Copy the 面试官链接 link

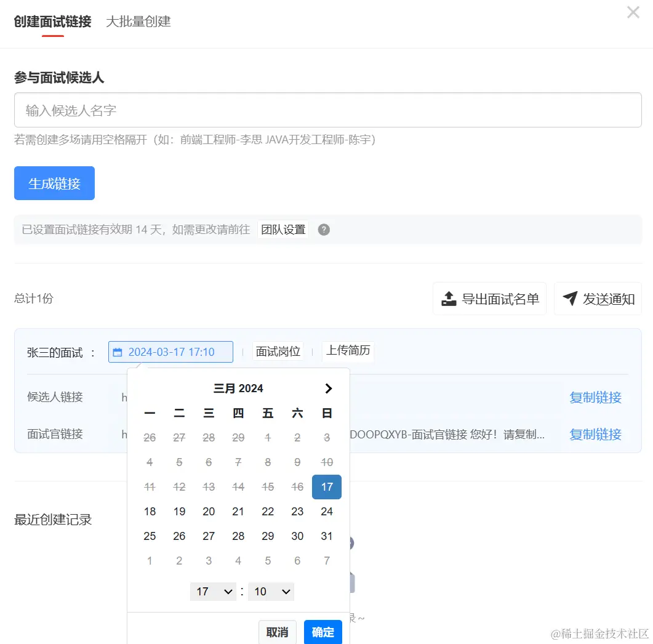pyautogui.click(x=595, y=435)
